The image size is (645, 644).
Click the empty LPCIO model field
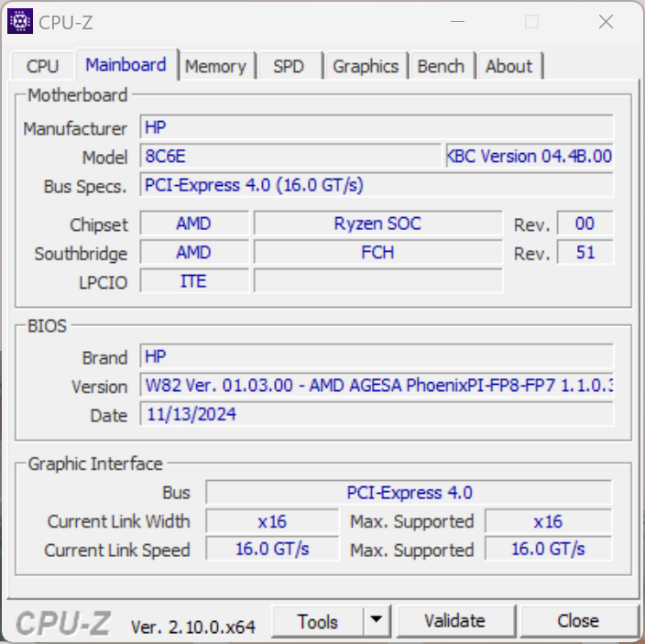(x=378, y=281)
